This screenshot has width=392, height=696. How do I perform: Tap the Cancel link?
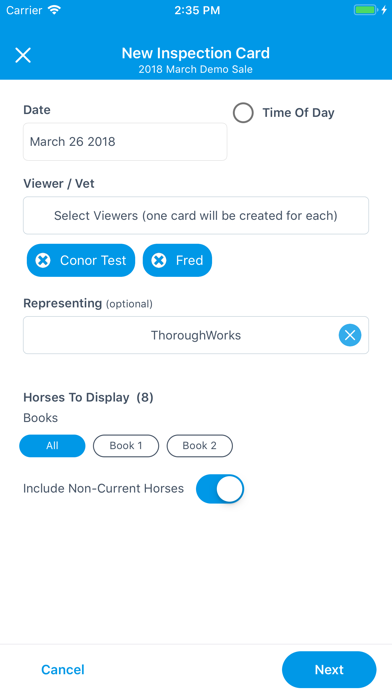tap(63, 669)
